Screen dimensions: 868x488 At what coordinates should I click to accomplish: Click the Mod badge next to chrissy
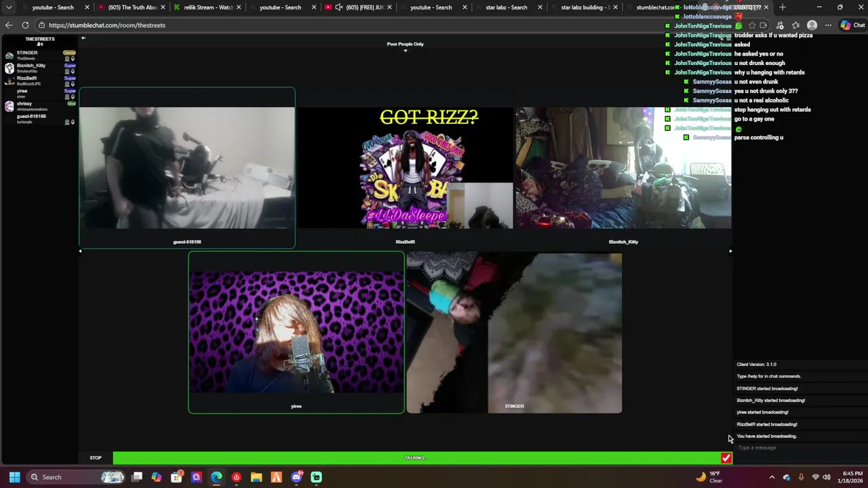[x=71, y=104]
